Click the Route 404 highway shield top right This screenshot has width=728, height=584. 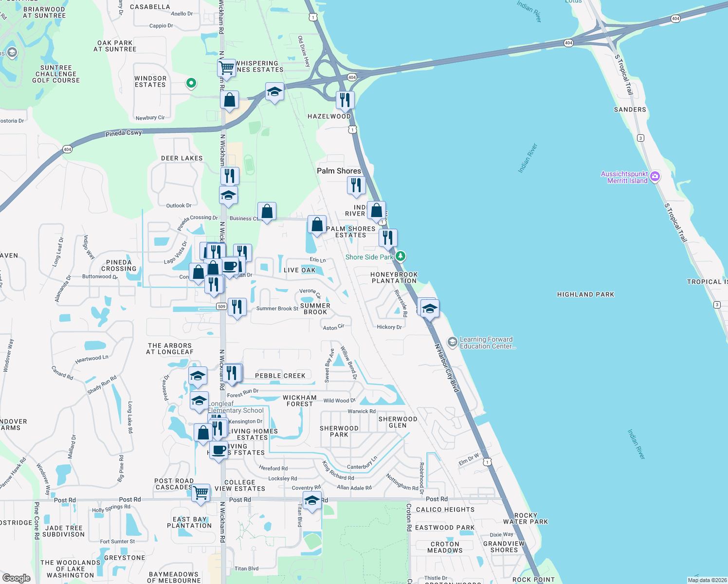tap(675, 19)
